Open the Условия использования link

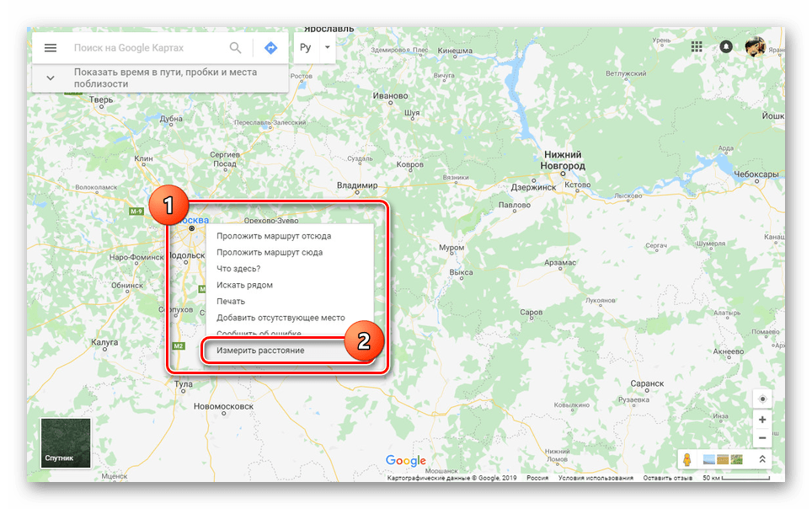tap(596, 478)
